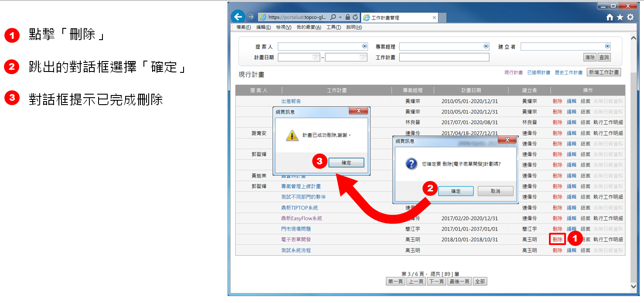
Task: Type in the 工作計畫 search field
Action: tap(444, 58)
